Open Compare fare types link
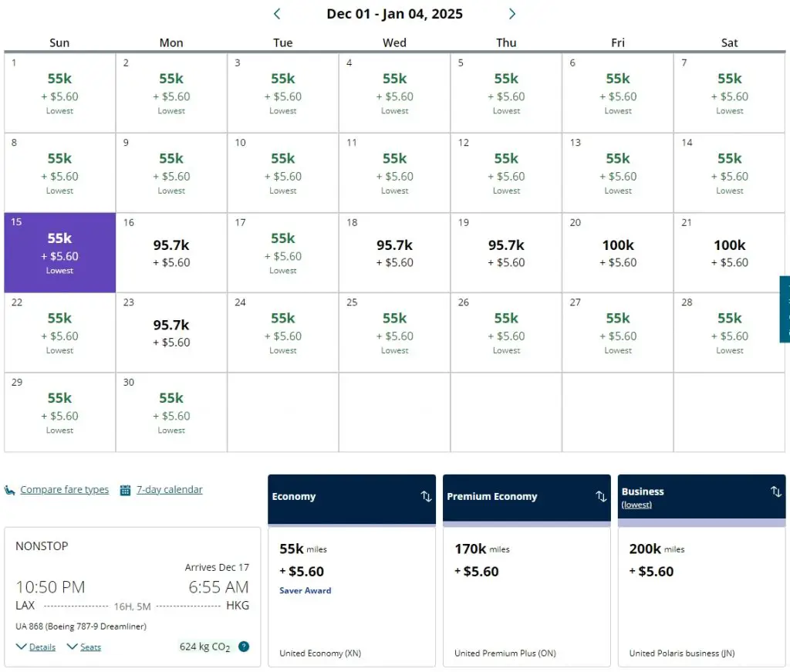790x672 pixels. click(65, 490)
